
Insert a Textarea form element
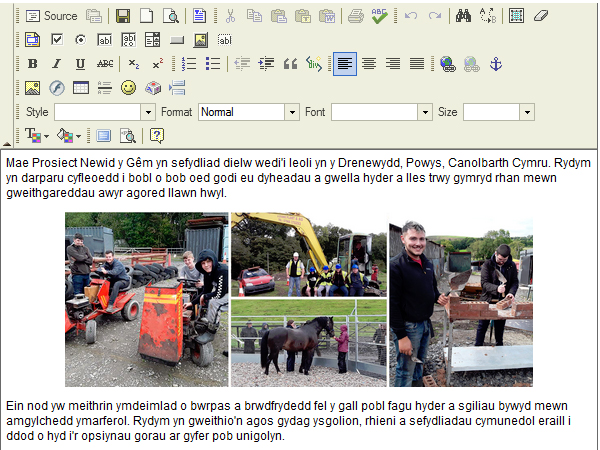[129, 40]
